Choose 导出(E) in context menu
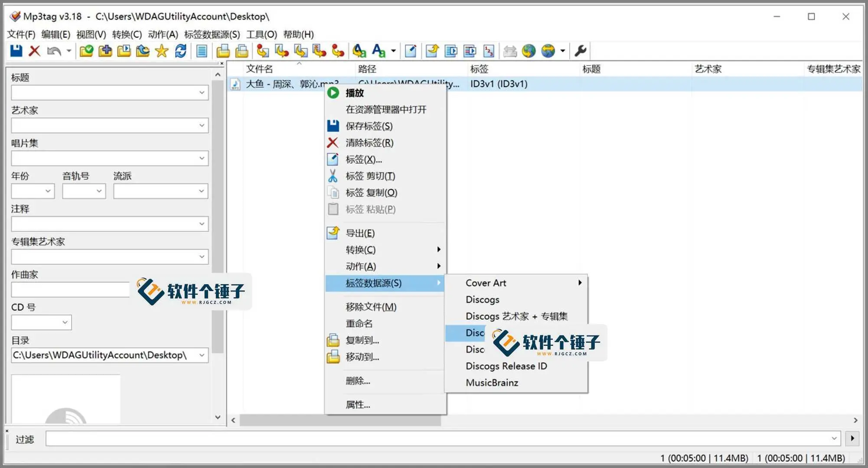Screen dimensions: 868x468 [385, 233]
